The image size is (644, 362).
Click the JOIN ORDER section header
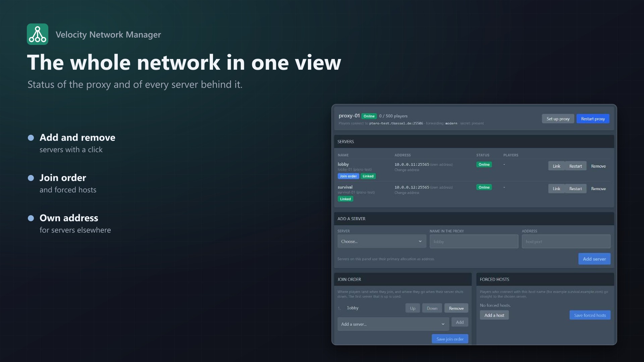tap(403, 279)
